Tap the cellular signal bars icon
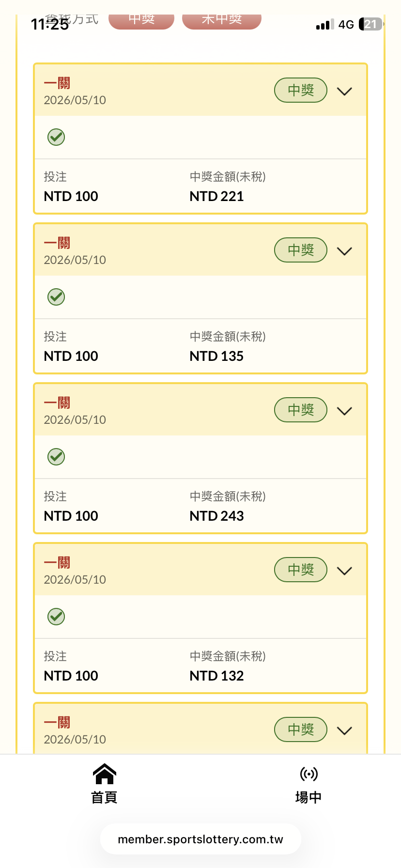This screenshot has width=401, height=868. pos(325,25)
